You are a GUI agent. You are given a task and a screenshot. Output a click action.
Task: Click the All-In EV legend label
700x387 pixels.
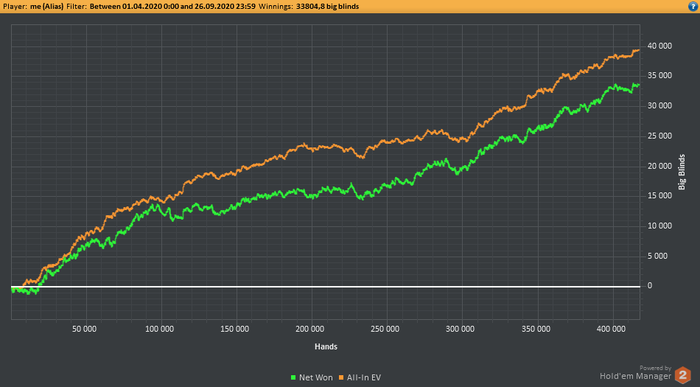click(x=364, y=378)
